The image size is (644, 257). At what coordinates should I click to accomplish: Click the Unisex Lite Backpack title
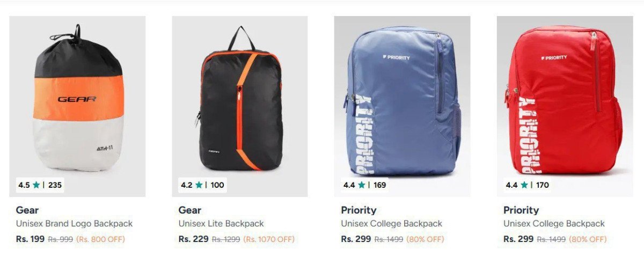click(221, 224)
